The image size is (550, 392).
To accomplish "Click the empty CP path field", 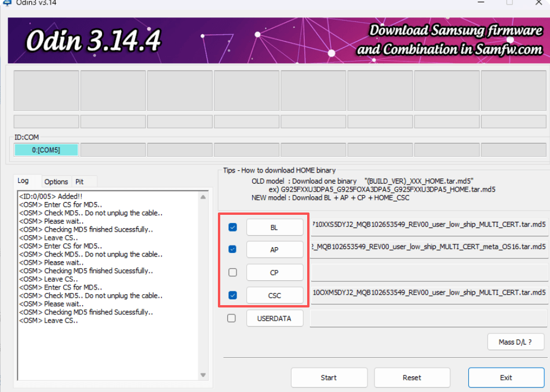I will (x=429, y=273).
